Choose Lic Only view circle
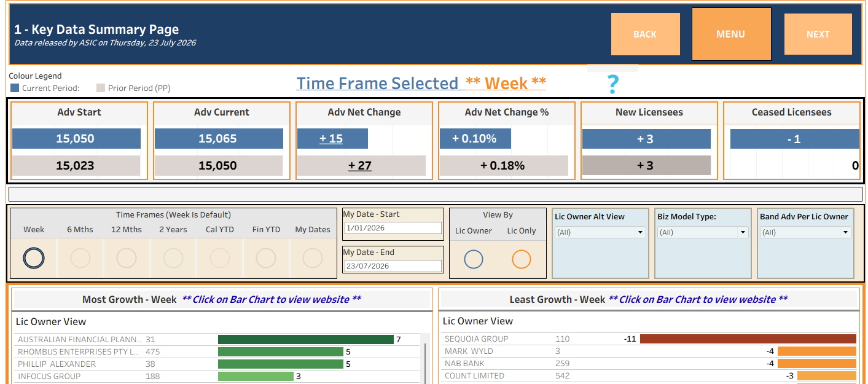The height and width of the screenshot is (384, 868). point(522,259)
